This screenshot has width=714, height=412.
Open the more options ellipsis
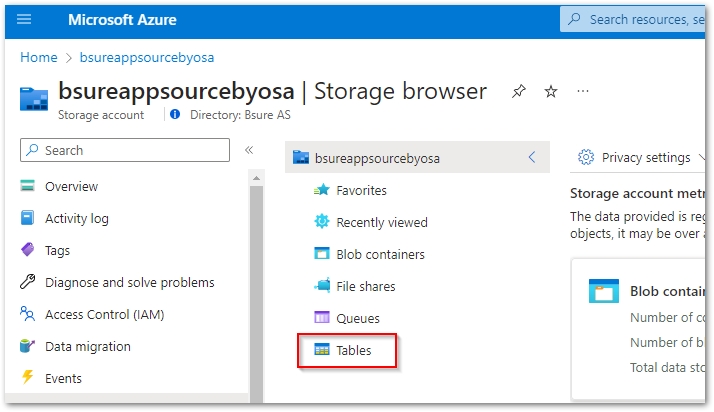point(583,92)
